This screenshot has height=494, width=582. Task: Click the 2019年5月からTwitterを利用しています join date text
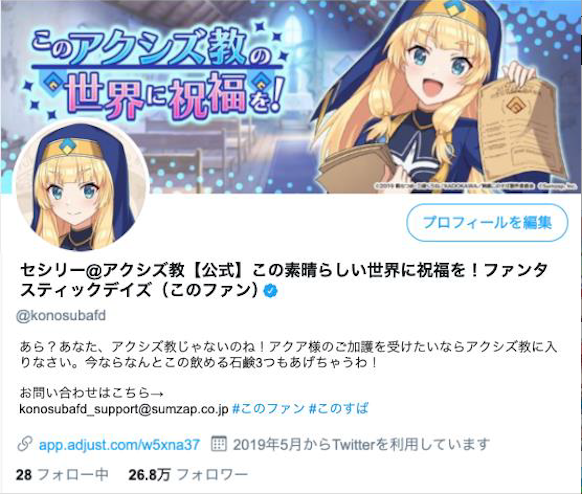click(x=362, y=444)
